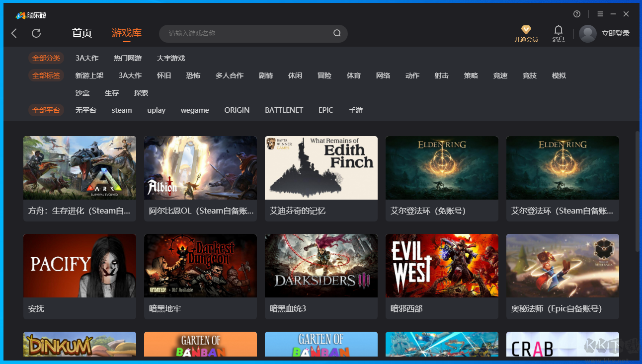
Task: Click the VIP crown icon above 开通会员
Action: [x=526, y=29]
